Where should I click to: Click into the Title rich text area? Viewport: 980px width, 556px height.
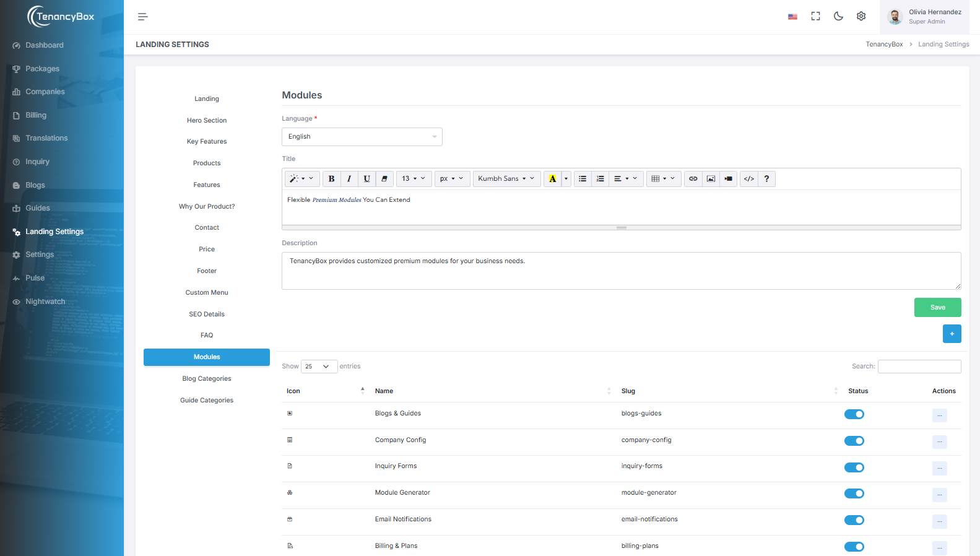pos(622,207)
